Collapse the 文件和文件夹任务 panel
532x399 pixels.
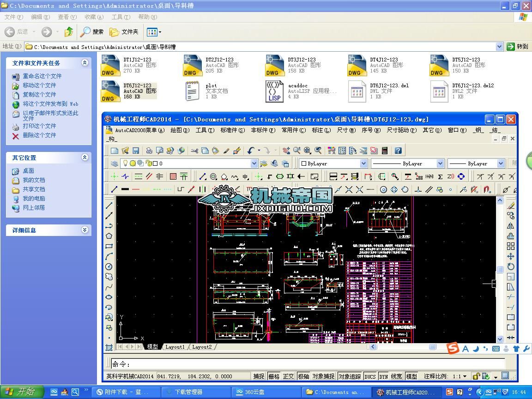point(85,63)
